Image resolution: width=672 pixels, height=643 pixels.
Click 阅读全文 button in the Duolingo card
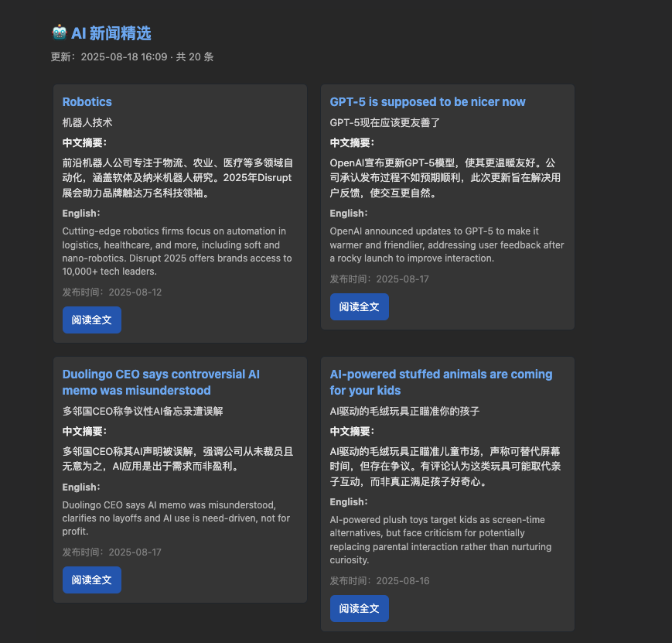(x=92, y=580)
